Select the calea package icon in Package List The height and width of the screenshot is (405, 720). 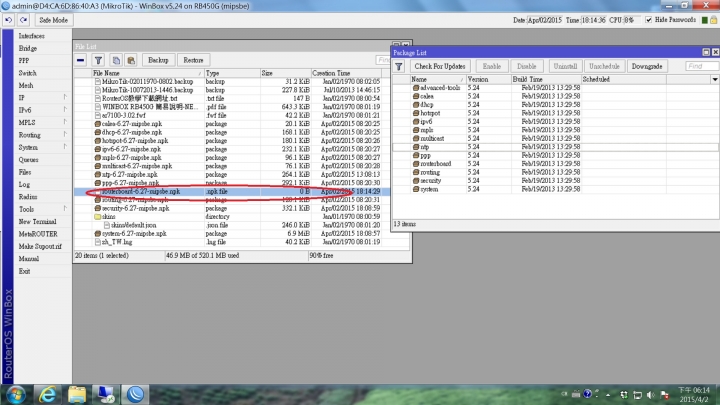tap(416, 96)
